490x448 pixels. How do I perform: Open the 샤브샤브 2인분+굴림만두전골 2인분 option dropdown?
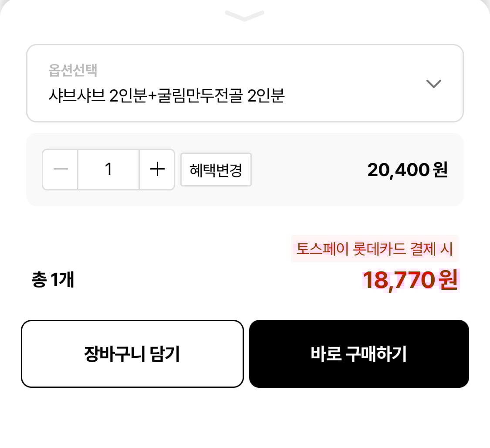(245, 83)
